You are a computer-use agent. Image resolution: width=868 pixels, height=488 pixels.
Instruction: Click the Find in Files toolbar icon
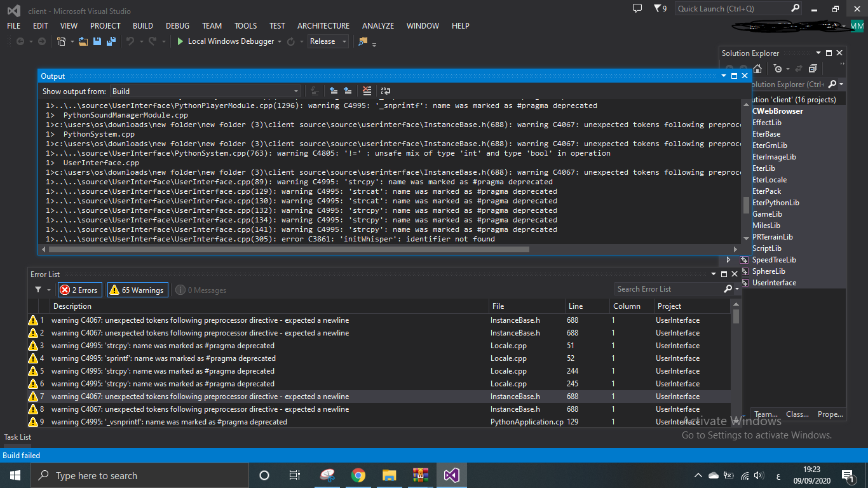point(363,41)
